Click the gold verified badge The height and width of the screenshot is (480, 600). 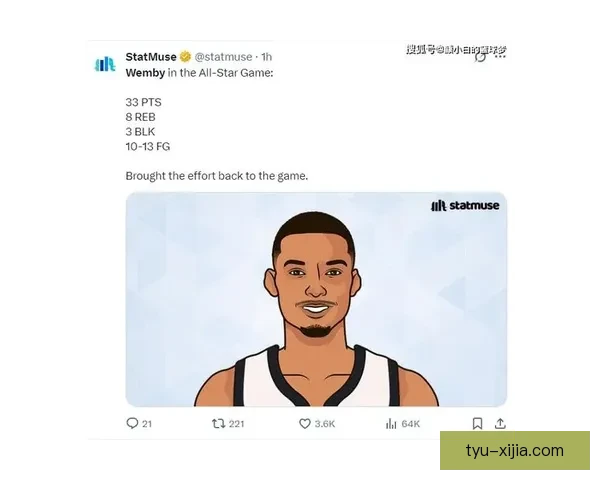(x=185, y=57)
